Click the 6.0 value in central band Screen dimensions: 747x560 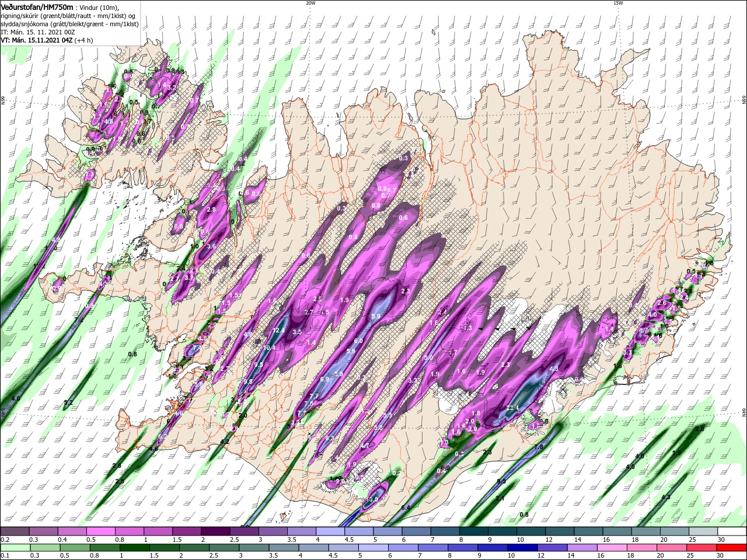coord(358,341)
